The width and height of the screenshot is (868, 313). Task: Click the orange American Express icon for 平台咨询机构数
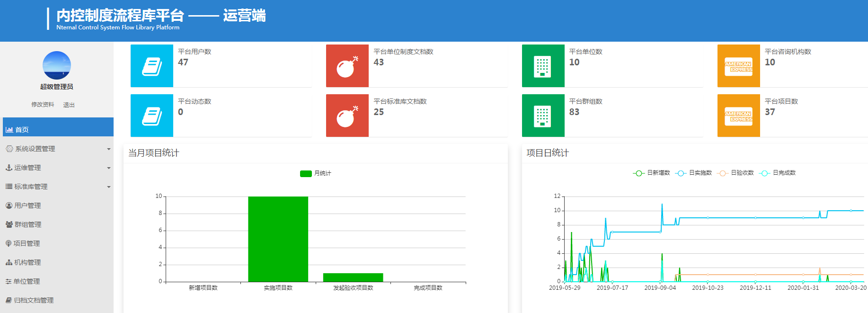(738, 66)
